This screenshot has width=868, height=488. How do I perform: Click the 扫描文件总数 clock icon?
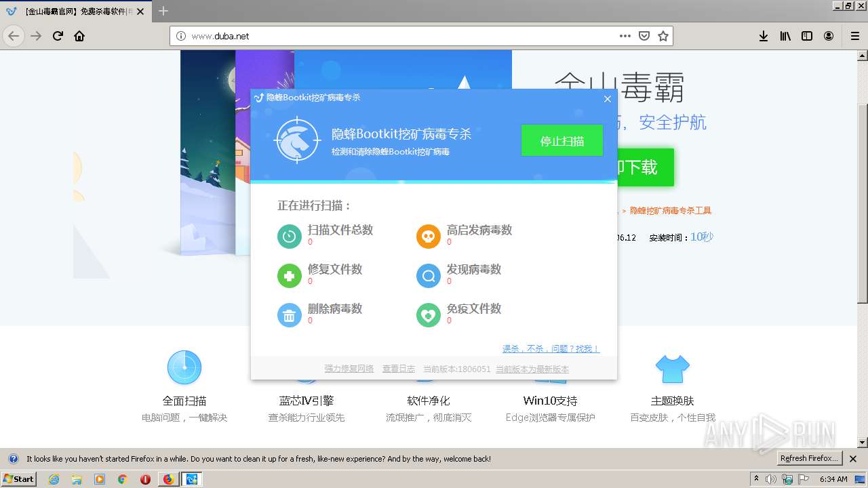290,237
